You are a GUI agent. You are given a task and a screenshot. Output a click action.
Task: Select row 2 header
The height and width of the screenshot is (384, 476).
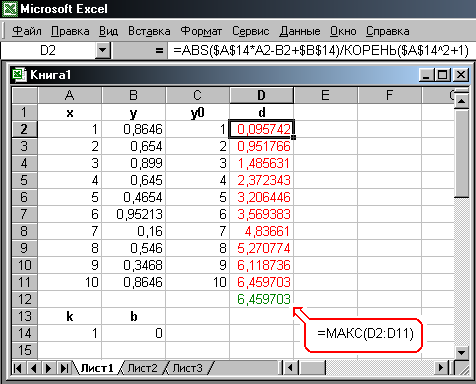pos(25,129)
